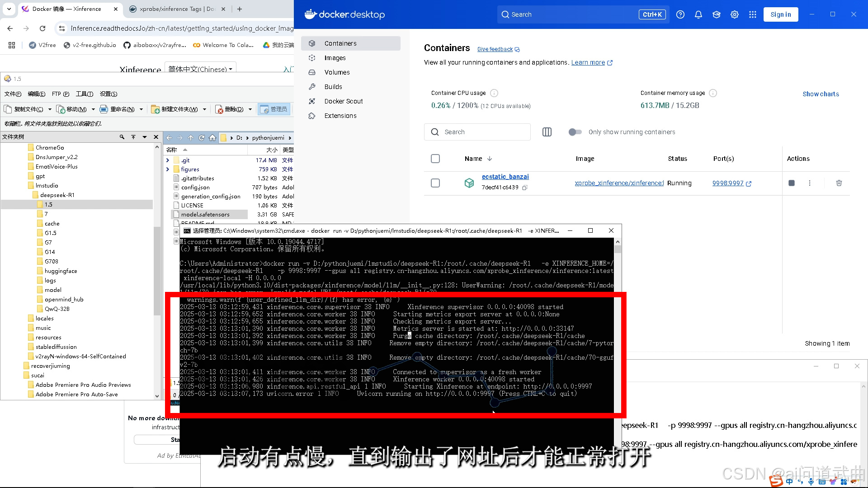Toggle Only show running containers
This screenshot has height=488, width=868.
pyautogui.click(x=575, y=132)
